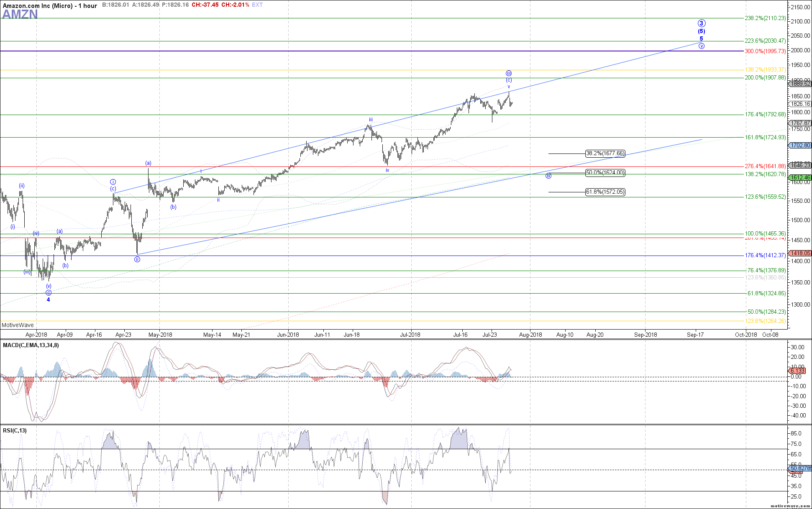Click the CH:-37.45 change value

pyautogui.click(x=205, y=5)
